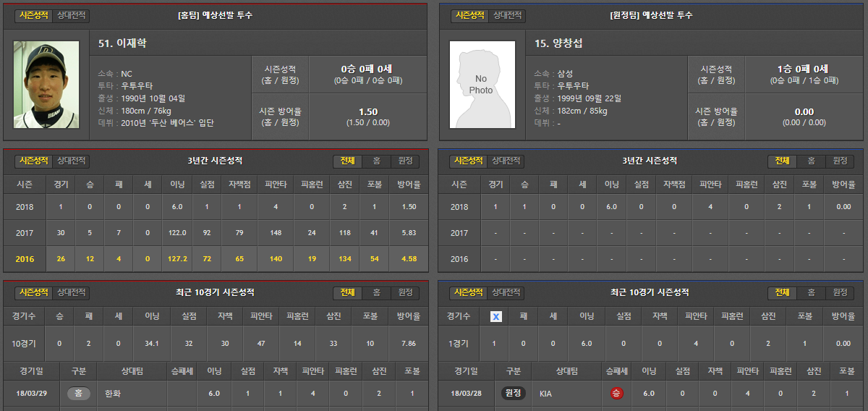This screenshot has width=868, height=411.
Task: Click the red 승 result badge in the KIA row
Action: coord(616,394)
